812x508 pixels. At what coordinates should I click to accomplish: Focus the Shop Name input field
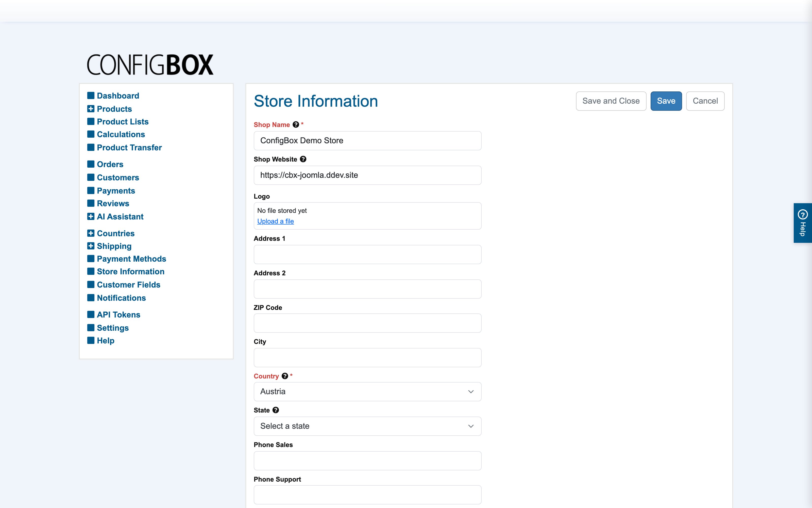tap(367, 141)
